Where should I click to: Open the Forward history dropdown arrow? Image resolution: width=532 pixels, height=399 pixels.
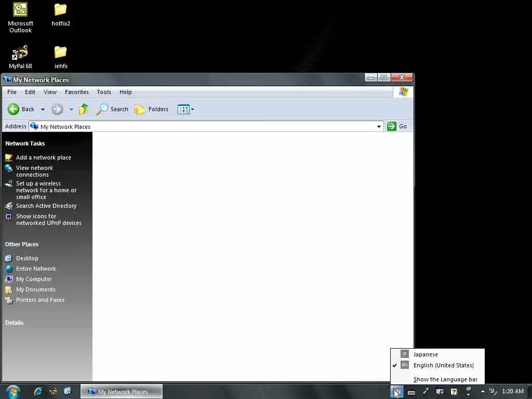[x=71, y=109]
